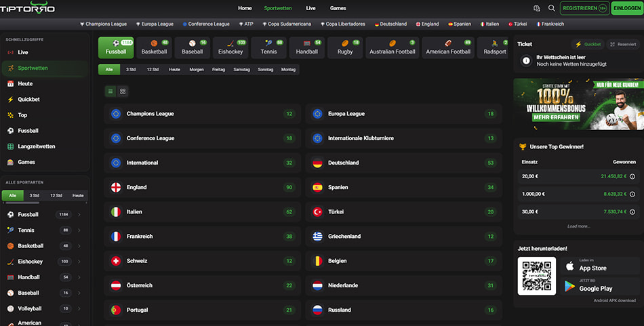Image resolution: width=644 pixels, height=326 pixels.
Task: Expand Volleyball in the all sports list
Action: 79,308
